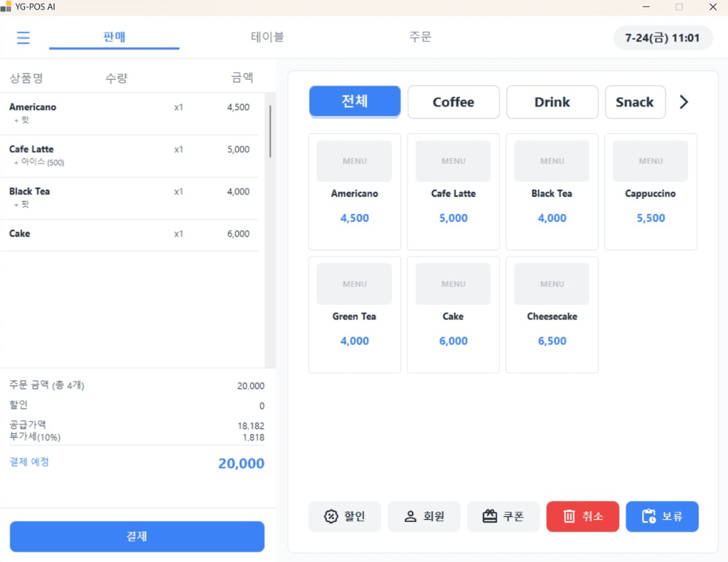Click the 결제 예정 total 20,000
The width and height of the screenshot is (728, 562).
click(241, 463)
